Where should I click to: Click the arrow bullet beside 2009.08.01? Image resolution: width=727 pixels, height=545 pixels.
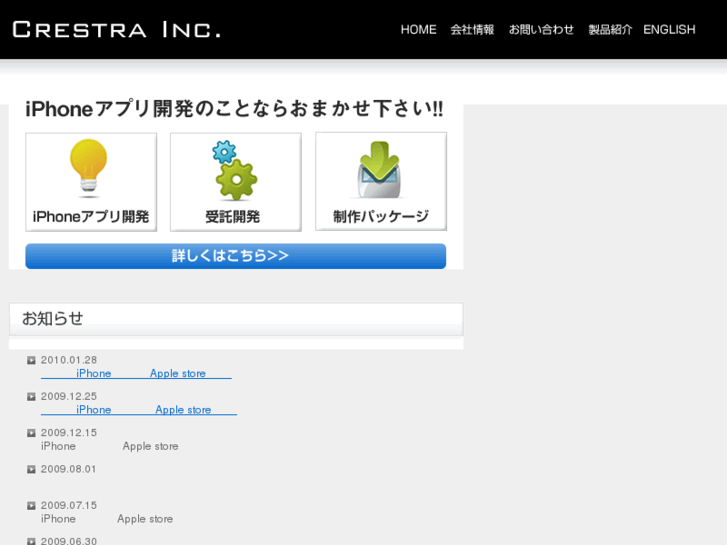31,469
